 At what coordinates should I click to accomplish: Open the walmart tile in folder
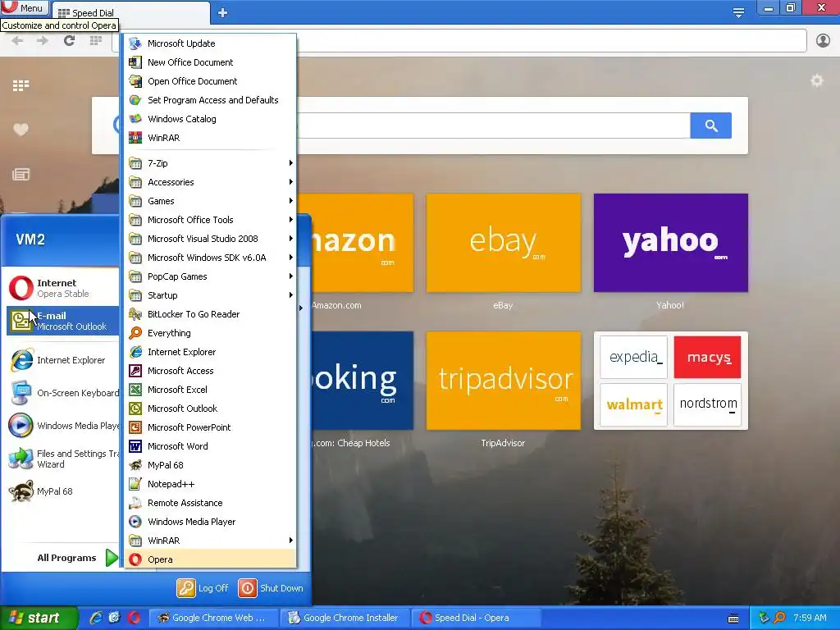[634, 404]
